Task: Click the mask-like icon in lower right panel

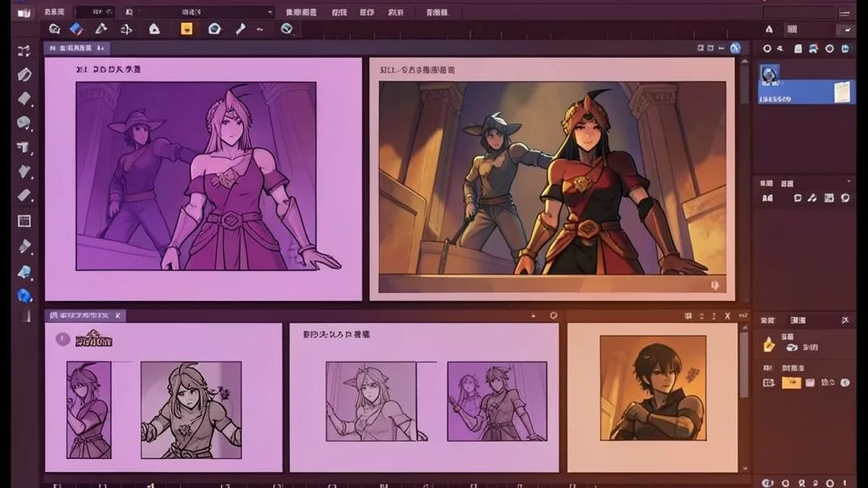Action: [792, 348]
